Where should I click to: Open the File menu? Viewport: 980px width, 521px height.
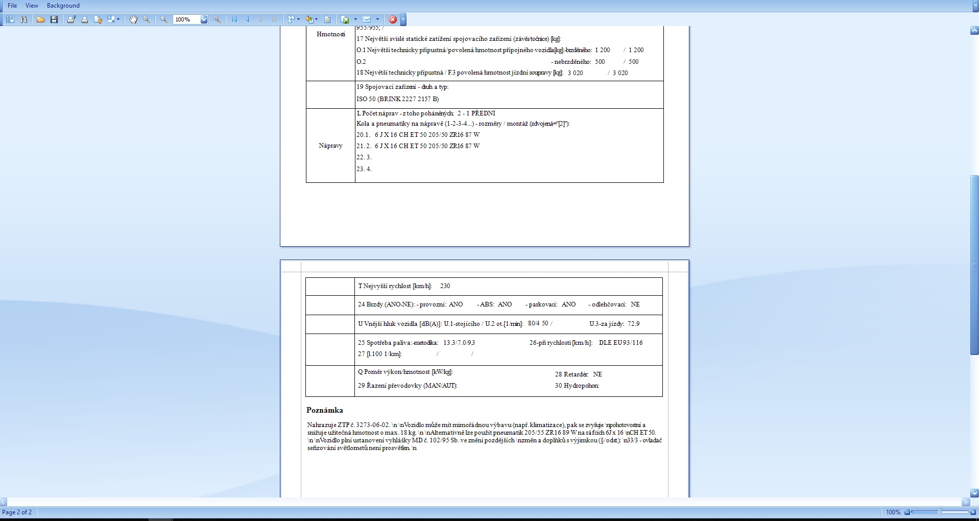(x=12, y=6)
